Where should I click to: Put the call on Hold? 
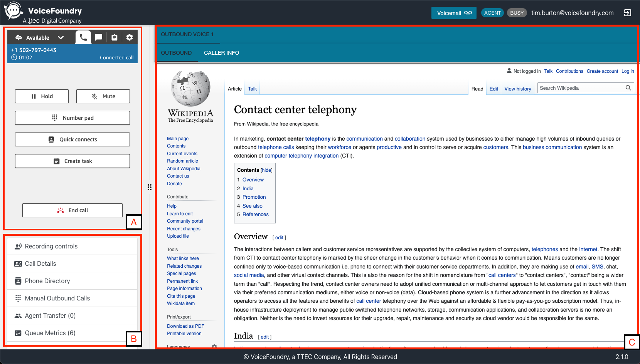[x=42, y=96]
